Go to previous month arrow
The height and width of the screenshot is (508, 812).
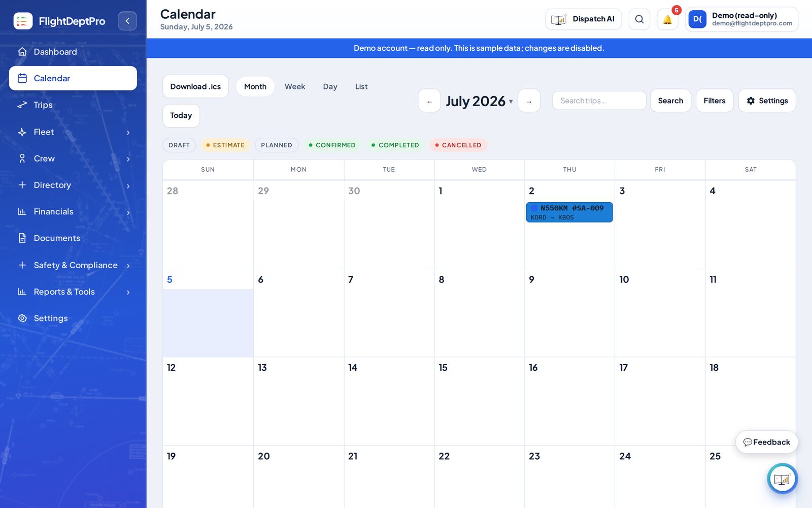point(429,101)
